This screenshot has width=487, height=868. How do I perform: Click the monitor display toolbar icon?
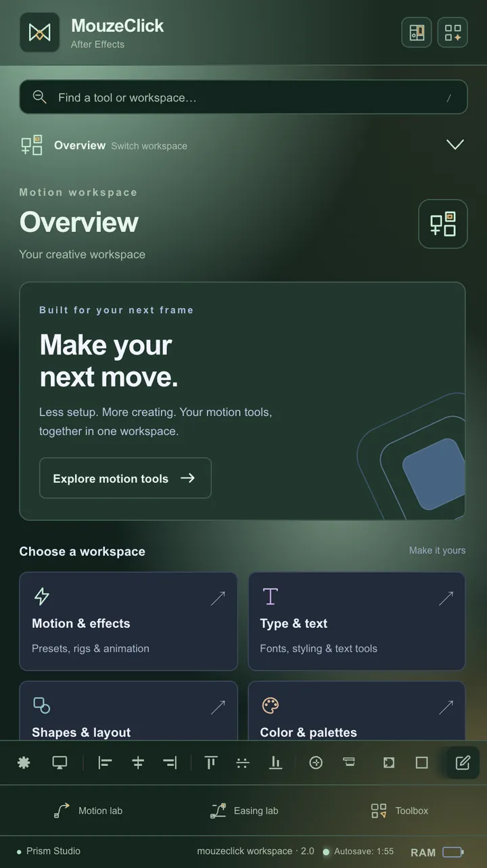60,762
